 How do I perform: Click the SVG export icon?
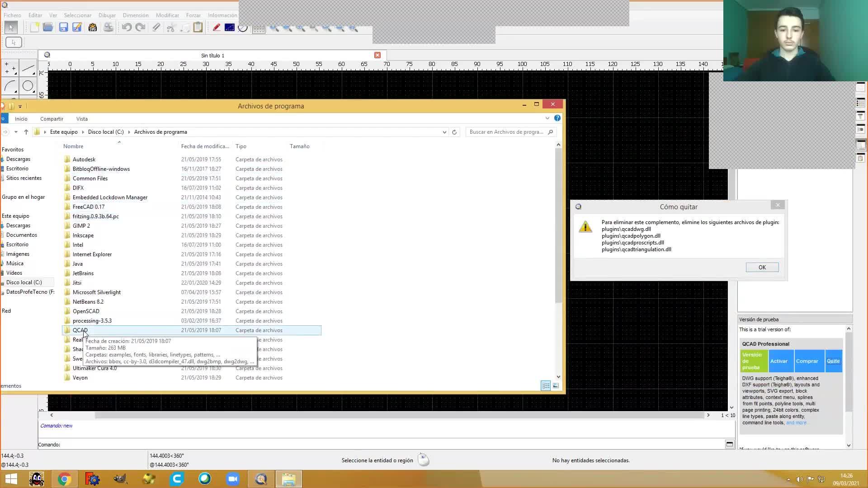[x=93, y=28]
